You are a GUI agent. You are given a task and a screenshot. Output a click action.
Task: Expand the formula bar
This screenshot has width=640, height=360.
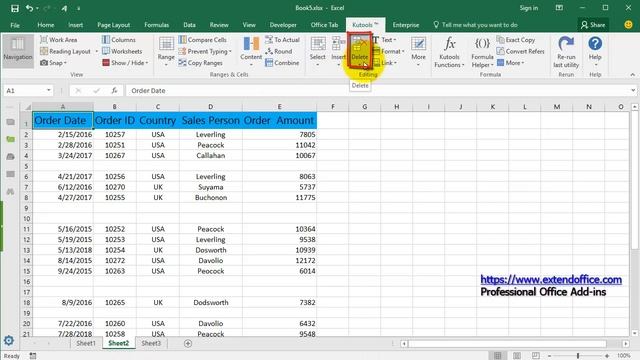click(x=633, y=90)
